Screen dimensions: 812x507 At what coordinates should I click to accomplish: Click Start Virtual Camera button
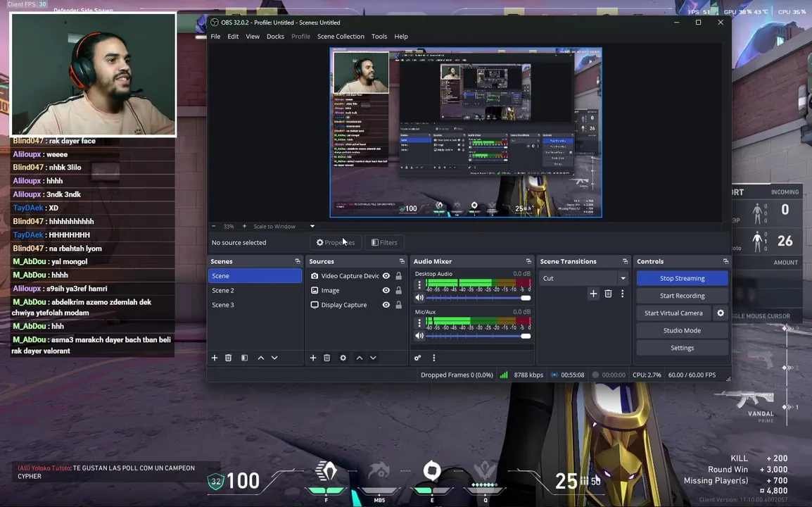(673, 313)
